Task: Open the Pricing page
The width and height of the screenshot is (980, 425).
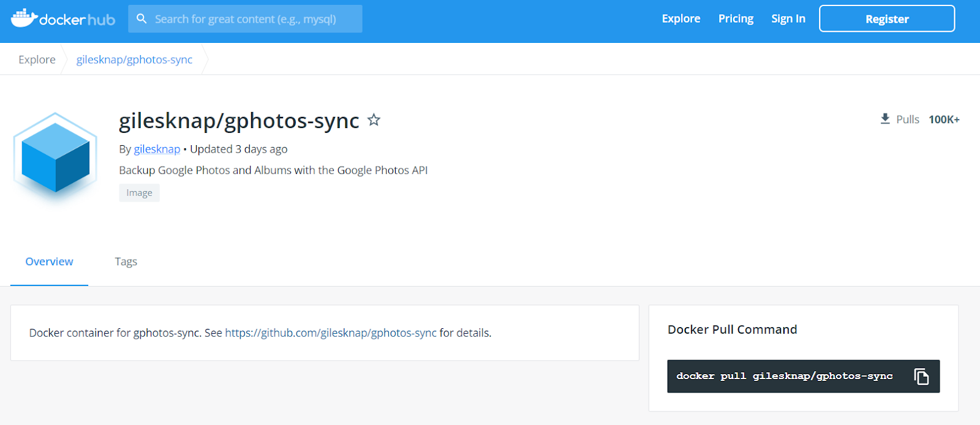Action: pyautogui.click(x=736, y=19)
